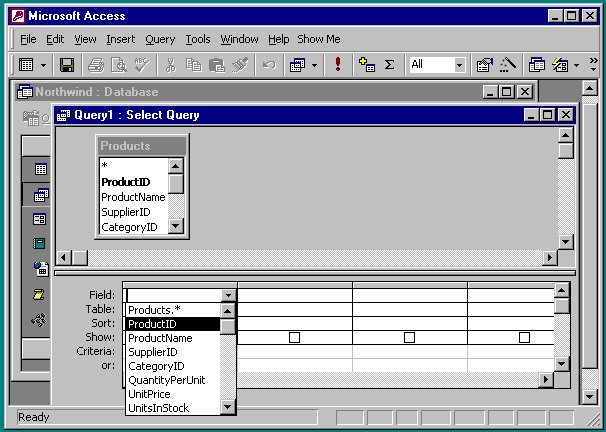The image size is (606, 432).
Task: Run the query with the exclamation icon
Action: point(338,64)
